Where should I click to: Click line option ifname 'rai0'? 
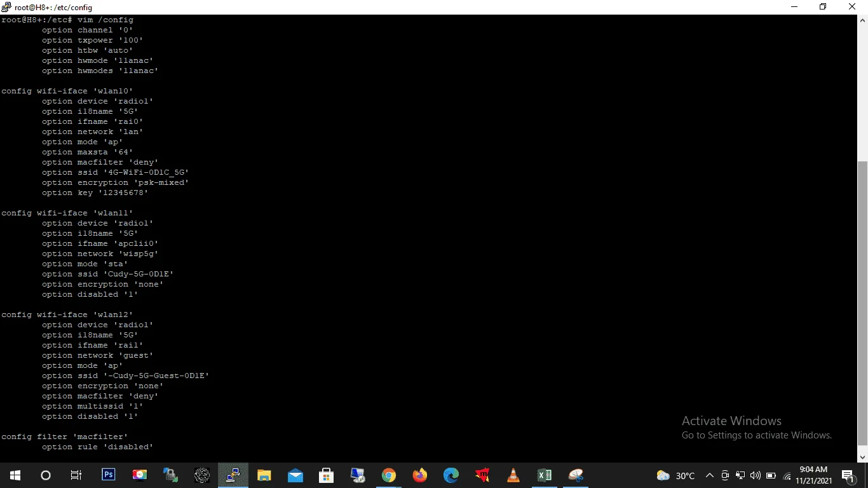[x=93, y=121]
